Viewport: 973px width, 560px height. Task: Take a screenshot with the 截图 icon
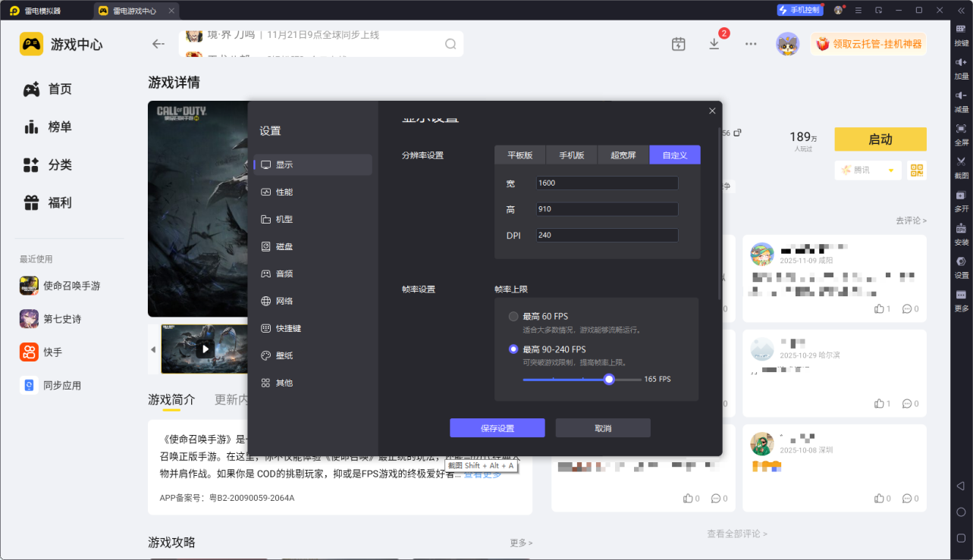click(961, 167)
